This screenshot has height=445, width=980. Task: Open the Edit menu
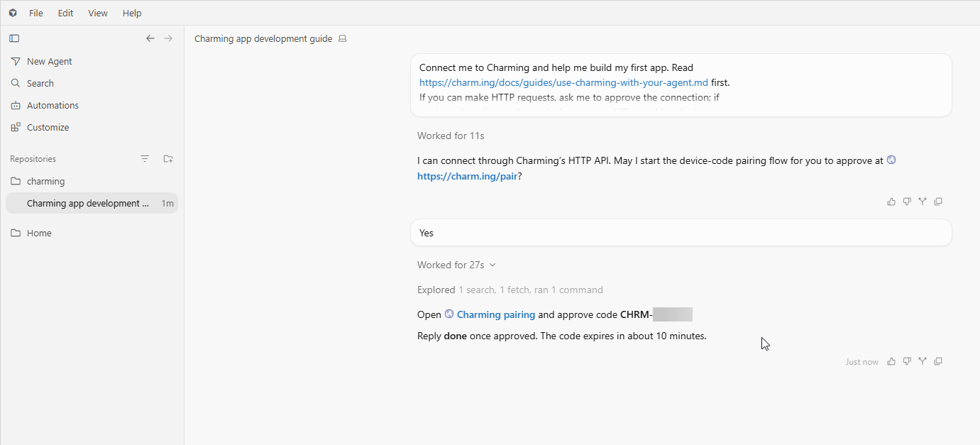coord(65,13)
